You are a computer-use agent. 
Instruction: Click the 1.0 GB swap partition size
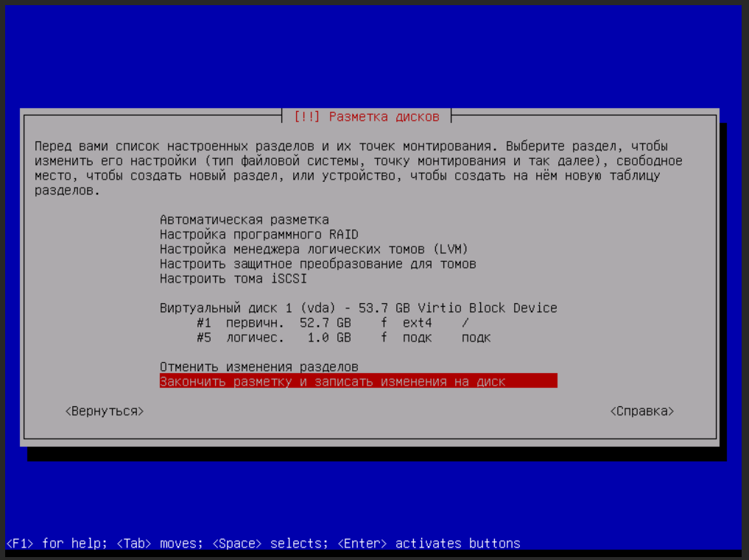point(328,338)
